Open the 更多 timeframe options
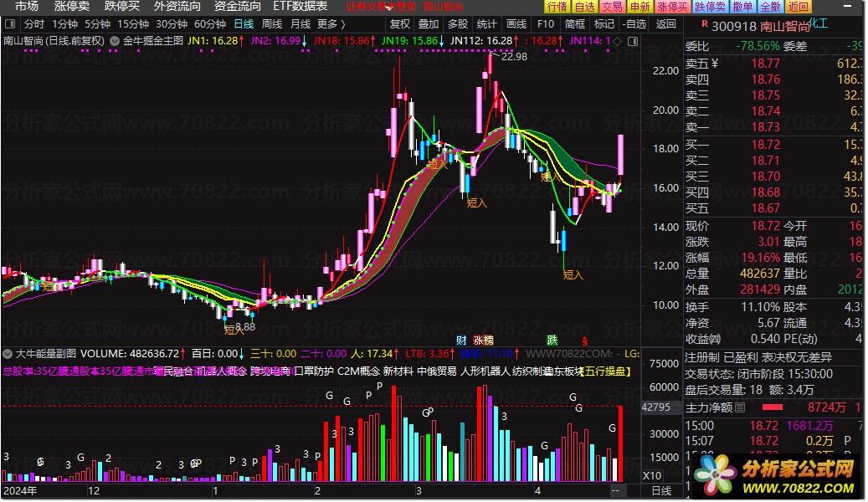This screenshot has height=502, width=868. click(x=331, y=23)
